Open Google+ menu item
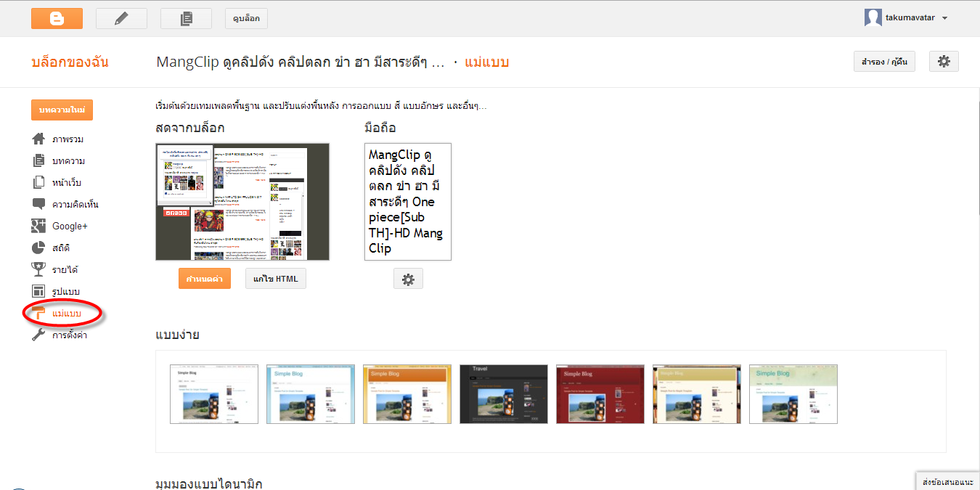The width and height of the screenshot is (980, 490). pyautogui.click(x=70, y=226)
